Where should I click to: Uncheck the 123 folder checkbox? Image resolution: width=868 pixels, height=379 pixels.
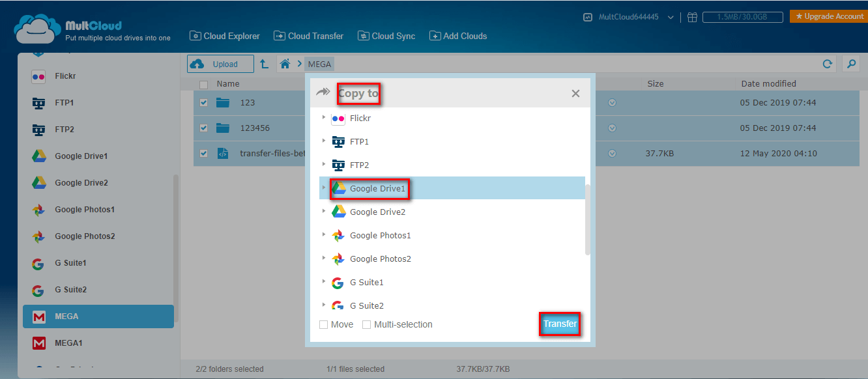(x=204, y=103)
